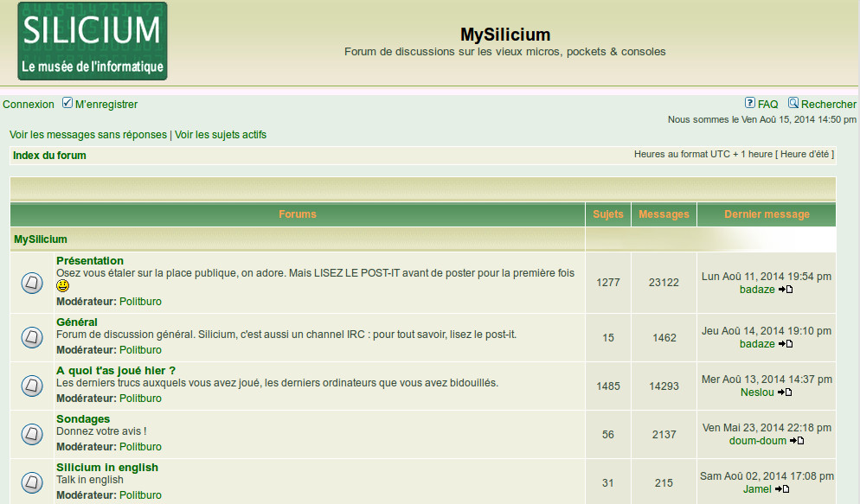
Task: Open Voir les sujets actifs
Action: (221, 135)
